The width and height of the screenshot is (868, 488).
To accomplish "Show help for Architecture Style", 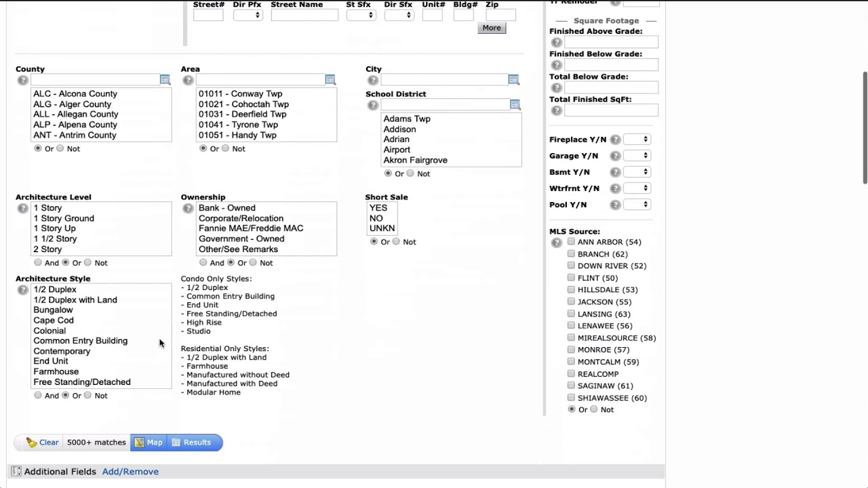I will tap(23, 290).
